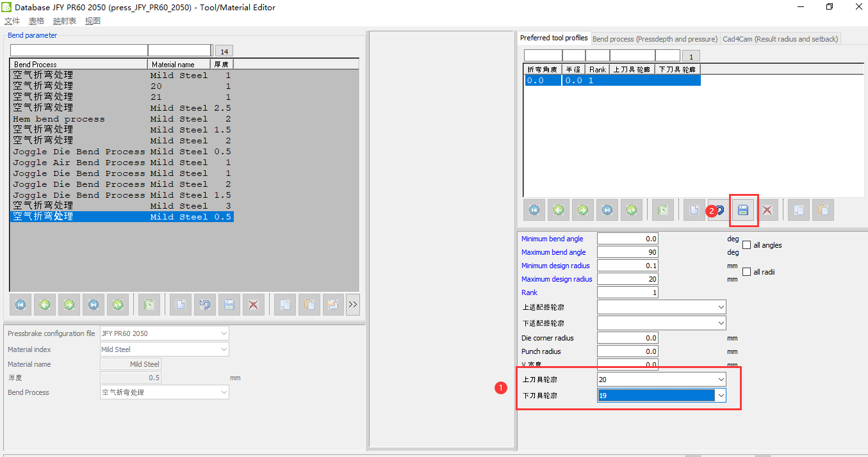868x457 pixels.
Task: Click undo icon in Bend parameter toolbar
Action: pos(205,305)
